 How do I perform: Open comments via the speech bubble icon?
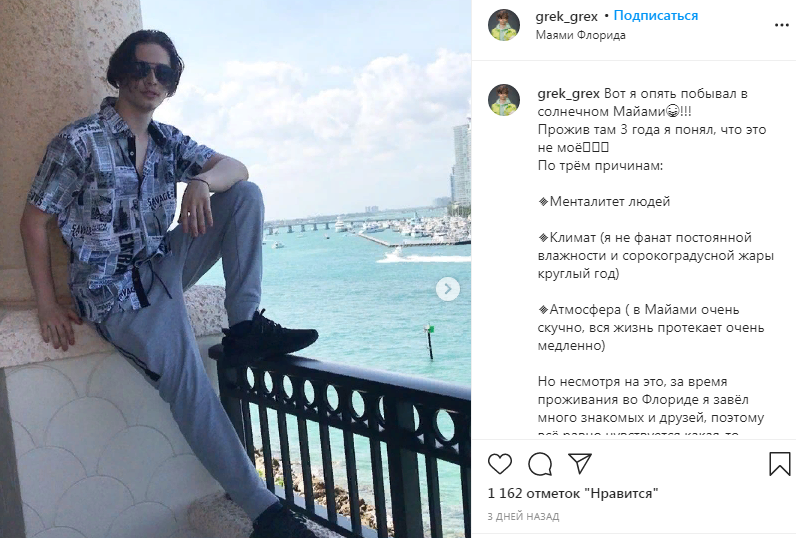[x=540, y=463]
